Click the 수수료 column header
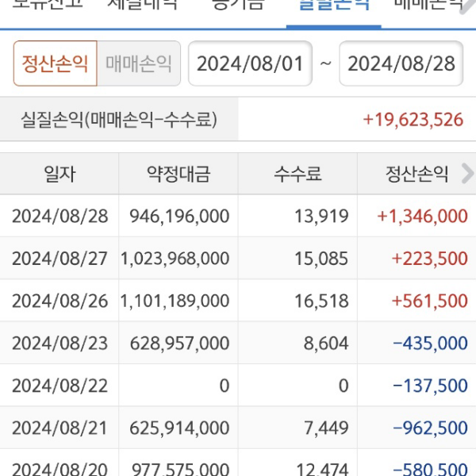 coord(297,174)
